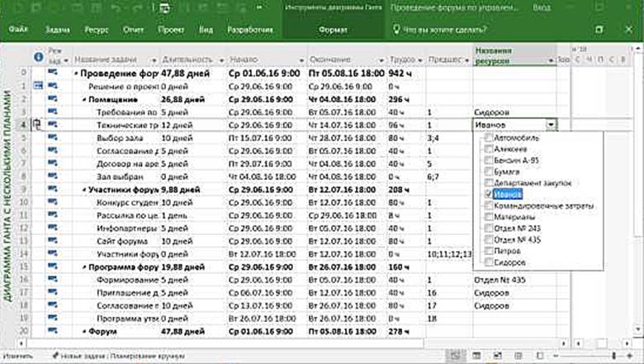
Task: Collapse the Помещение summary task
Action: (x=83, y=99)
